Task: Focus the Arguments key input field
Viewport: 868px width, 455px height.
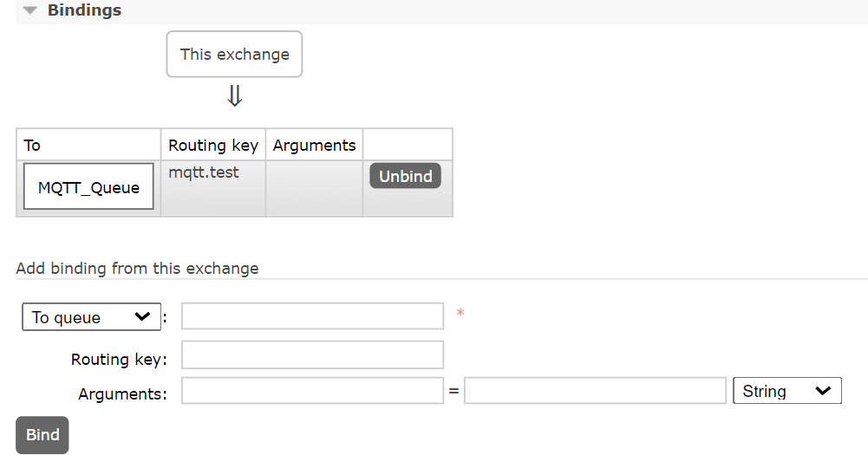Action: click(313, 391)
